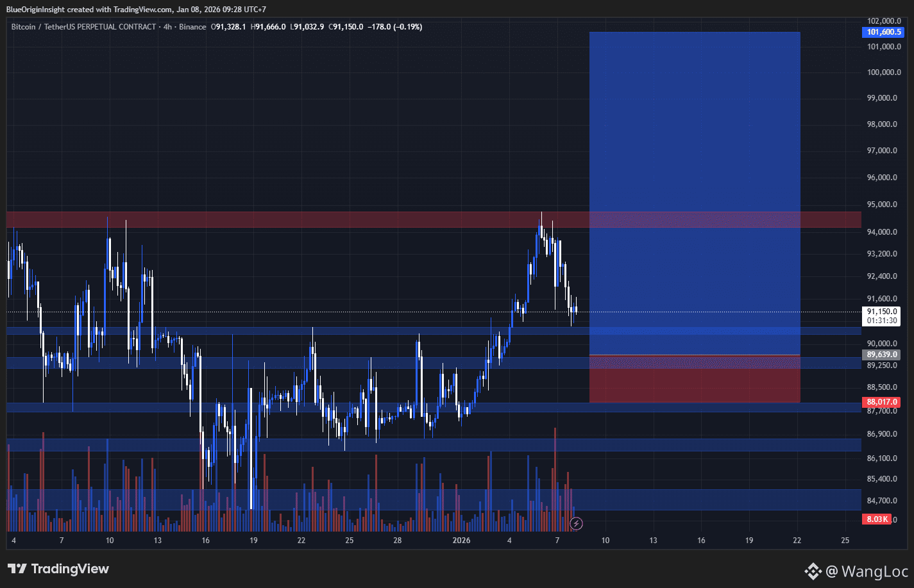Click the high value H91,666.0 in the legend

click(269, 27)
